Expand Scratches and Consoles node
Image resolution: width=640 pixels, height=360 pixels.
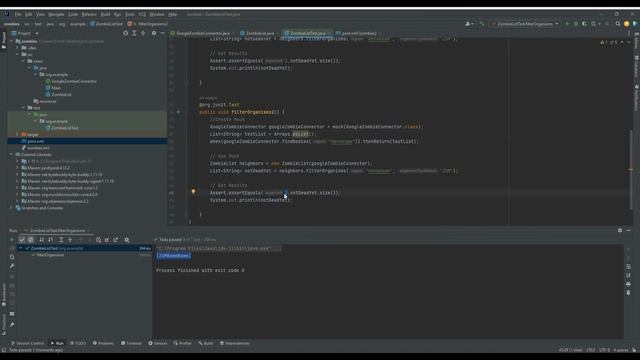[x=11, y=208]
